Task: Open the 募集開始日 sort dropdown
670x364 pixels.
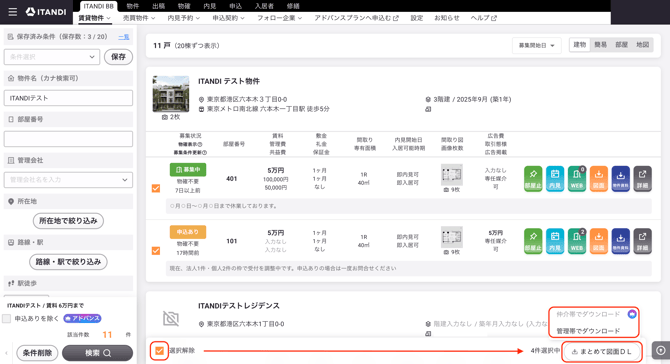Action: coord(537,45)
